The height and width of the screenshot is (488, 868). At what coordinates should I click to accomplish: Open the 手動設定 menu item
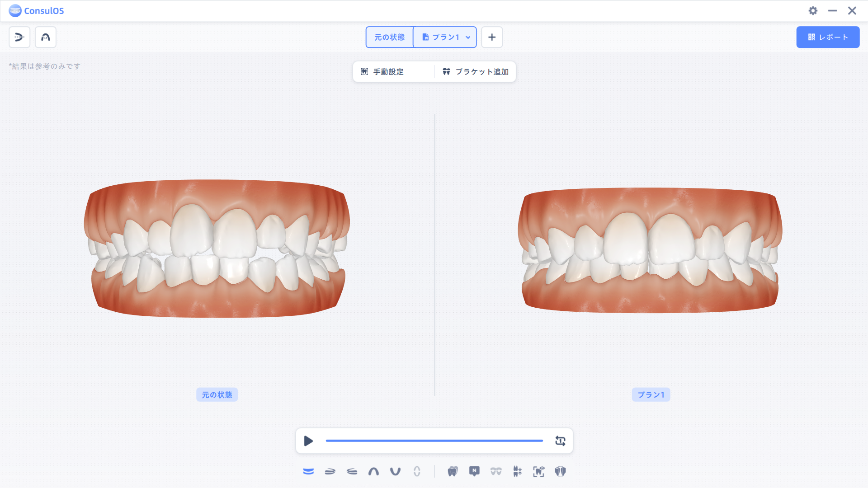click(x=388, y=71)
